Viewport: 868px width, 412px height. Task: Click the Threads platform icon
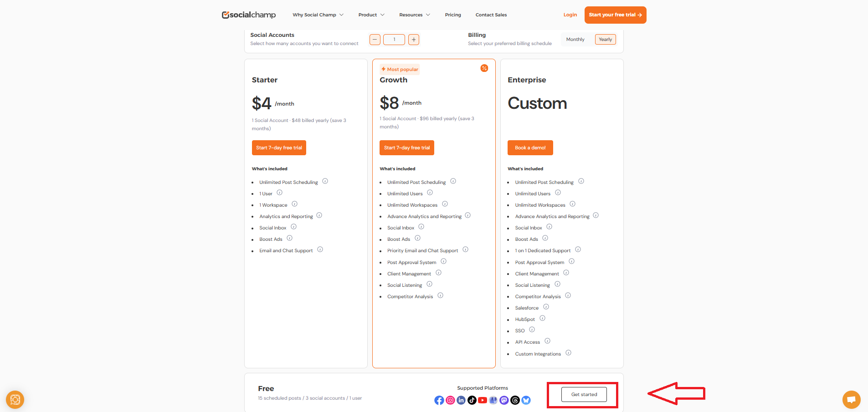coord(515,400)
